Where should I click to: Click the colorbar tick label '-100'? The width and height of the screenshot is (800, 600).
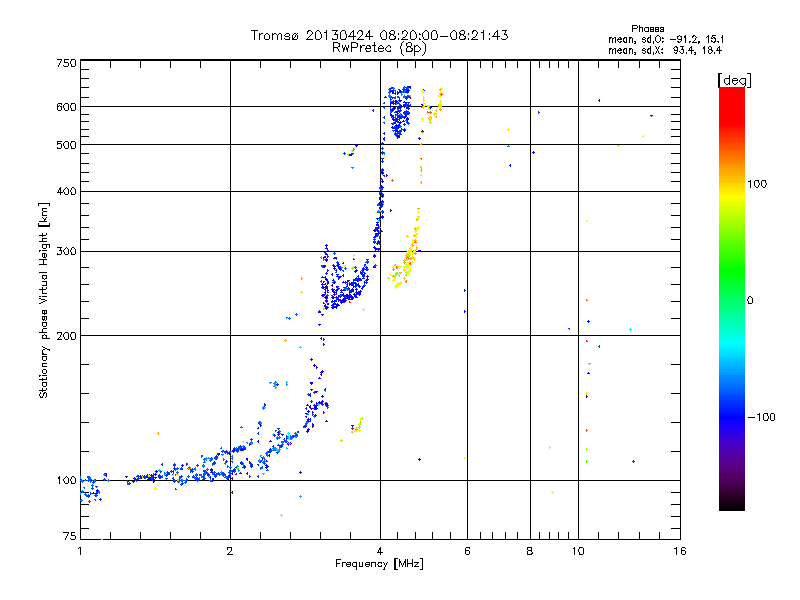(x=761, y=417)
